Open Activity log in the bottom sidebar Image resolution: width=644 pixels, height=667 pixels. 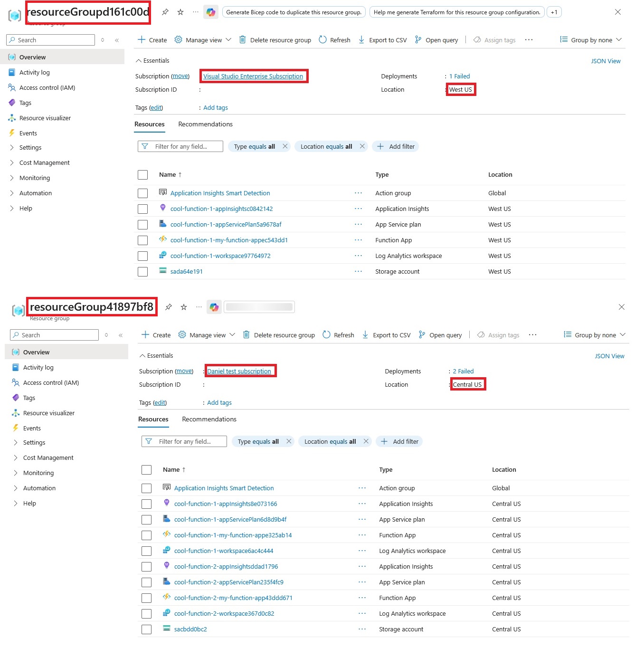[38, 367]
